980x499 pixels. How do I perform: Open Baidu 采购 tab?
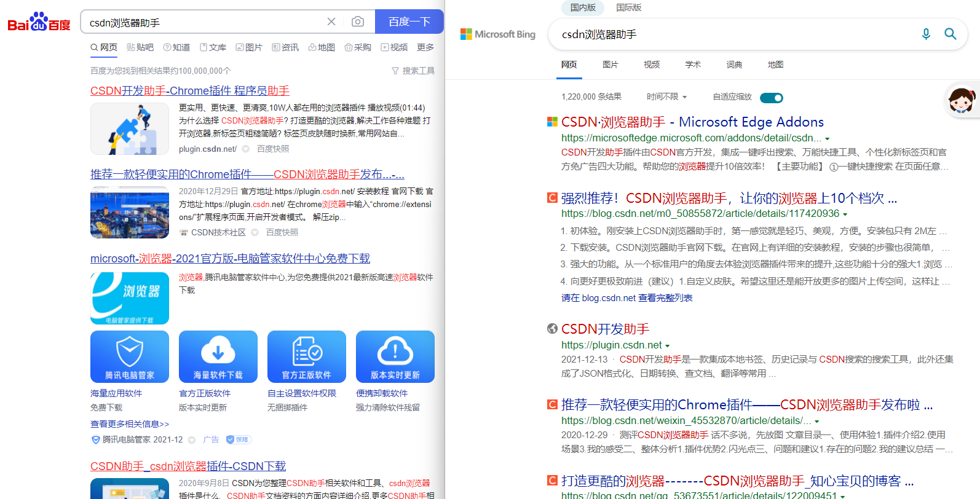click(358, 47)
